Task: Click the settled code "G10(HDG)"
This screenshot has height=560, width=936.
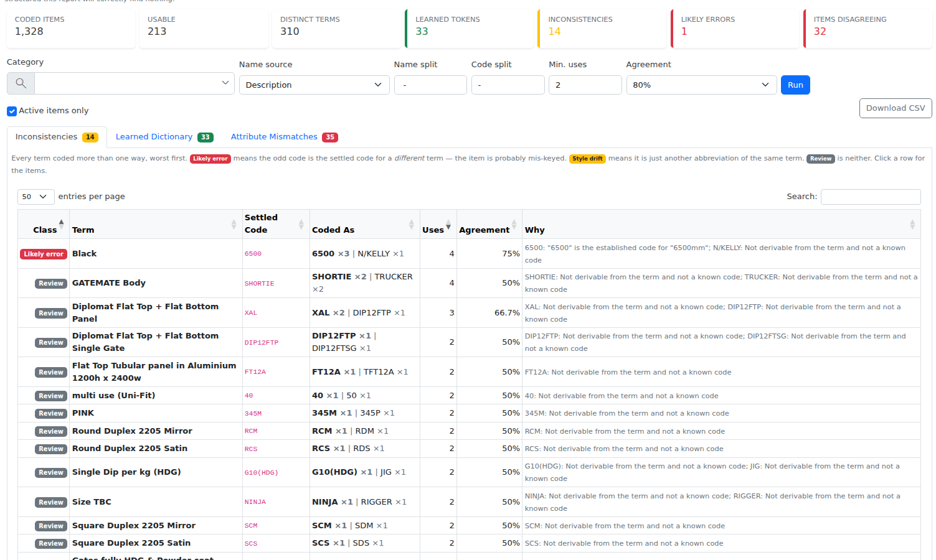Action: click(x=262, y=473)
